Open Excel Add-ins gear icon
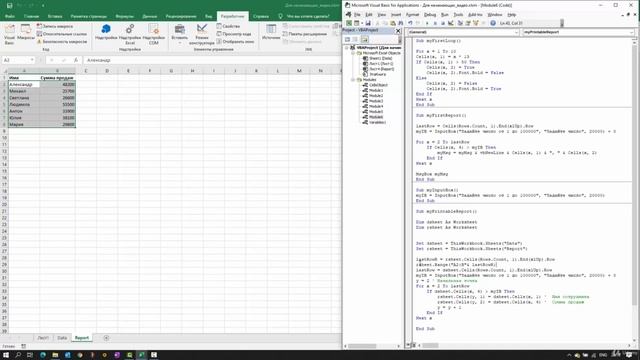The width and height of the screenshot is (640, 360). click(x=130, y=34)
